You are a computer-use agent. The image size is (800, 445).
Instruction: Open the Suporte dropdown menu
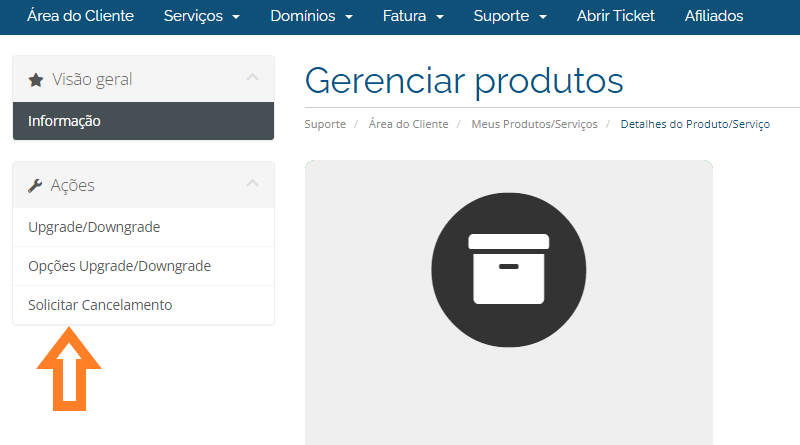tap(510, 16)
